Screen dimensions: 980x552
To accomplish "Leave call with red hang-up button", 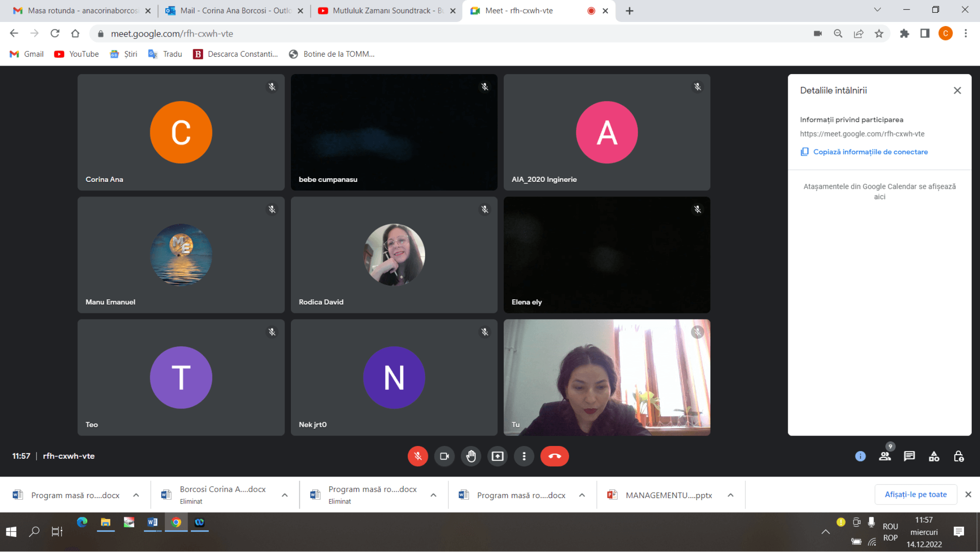I will (x=554, y=456).
